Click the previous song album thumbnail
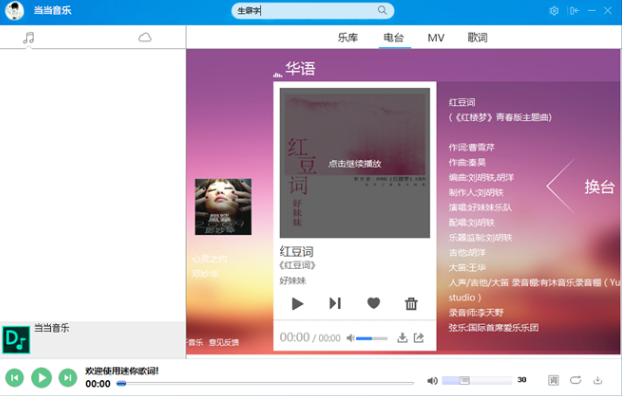Screen dimensions: 622x396 point(223,207)
